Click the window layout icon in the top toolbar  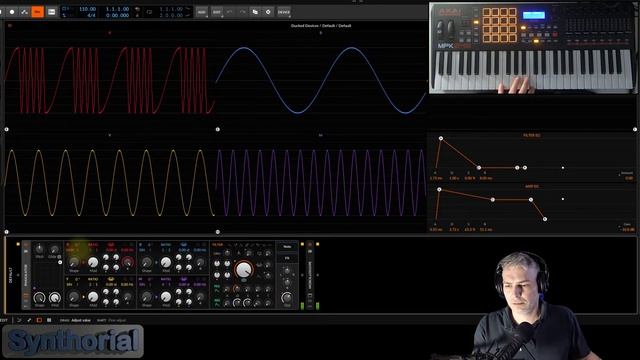point(255,12)
